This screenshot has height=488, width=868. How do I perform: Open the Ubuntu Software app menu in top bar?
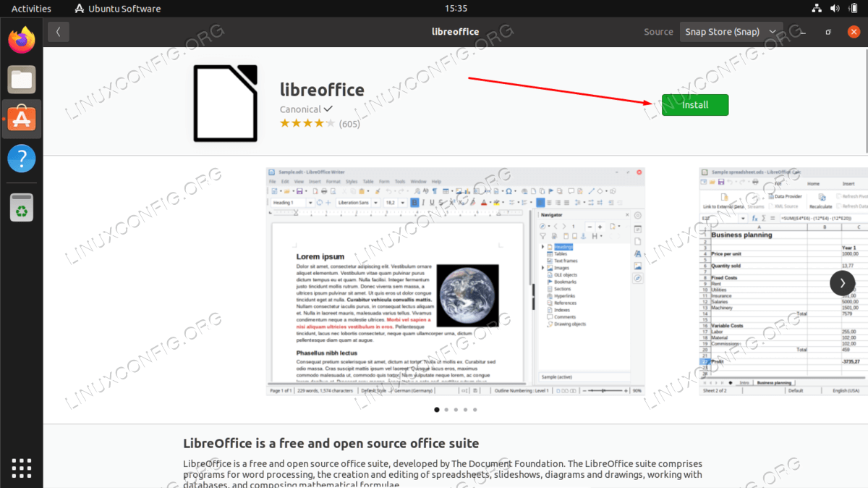[119, 9]
